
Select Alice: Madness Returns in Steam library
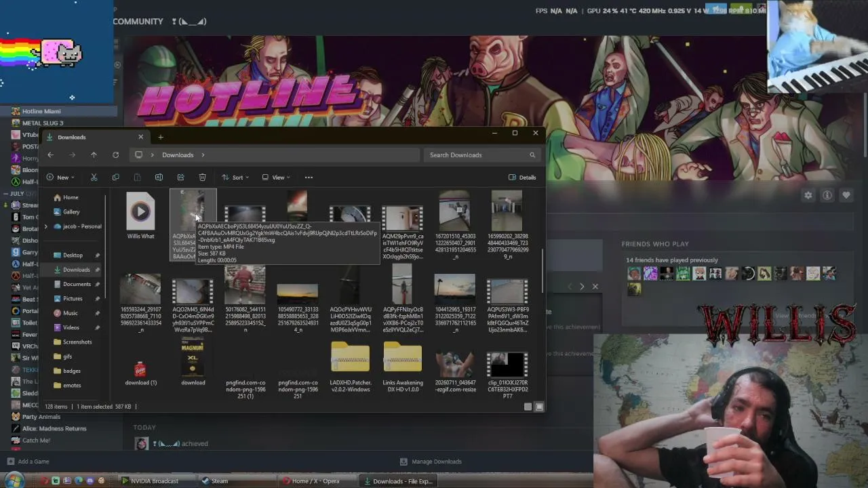tap(54, 428)
